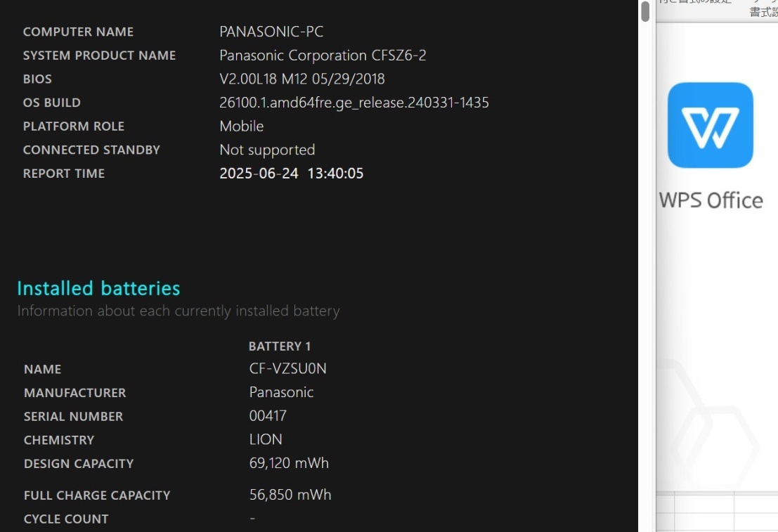Click the computer name value PANASONIC-PC

271,32
